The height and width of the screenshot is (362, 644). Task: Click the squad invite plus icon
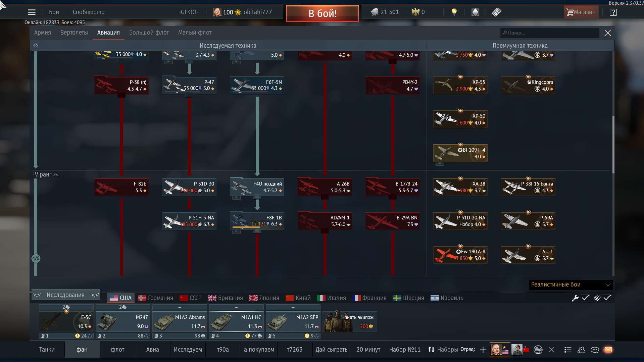pos(483,350)
